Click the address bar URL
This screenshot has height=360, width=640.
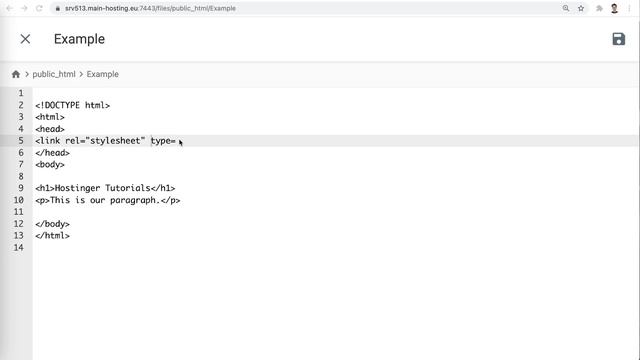click(150, 8)
